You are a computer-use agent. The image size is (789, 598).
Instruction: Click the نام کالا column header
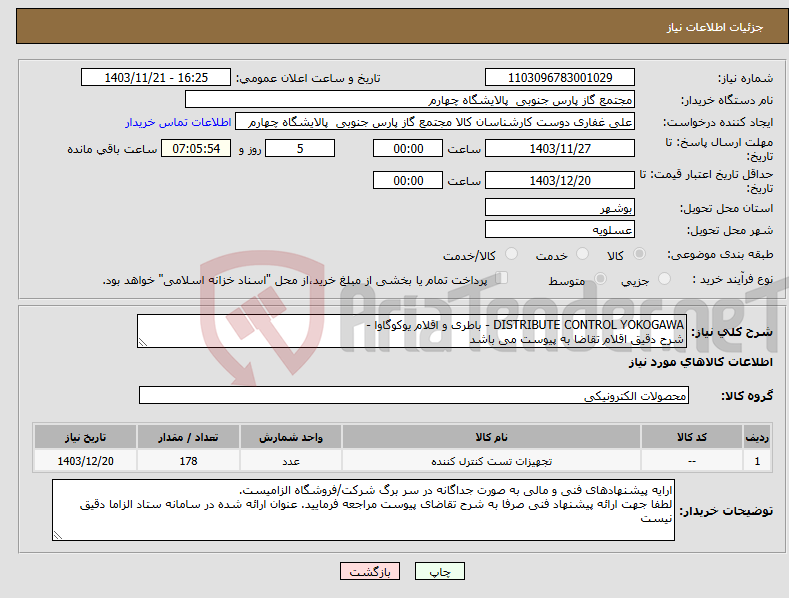click(491, 437)
